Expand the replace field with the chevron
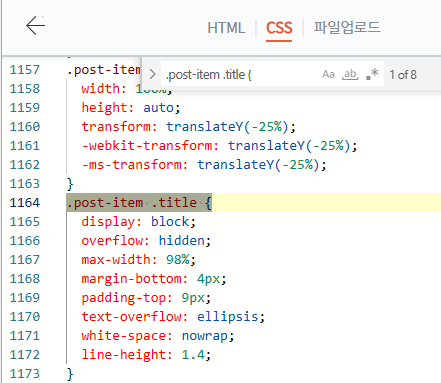This screenshot has height=383, width=441. click(152, 74)
